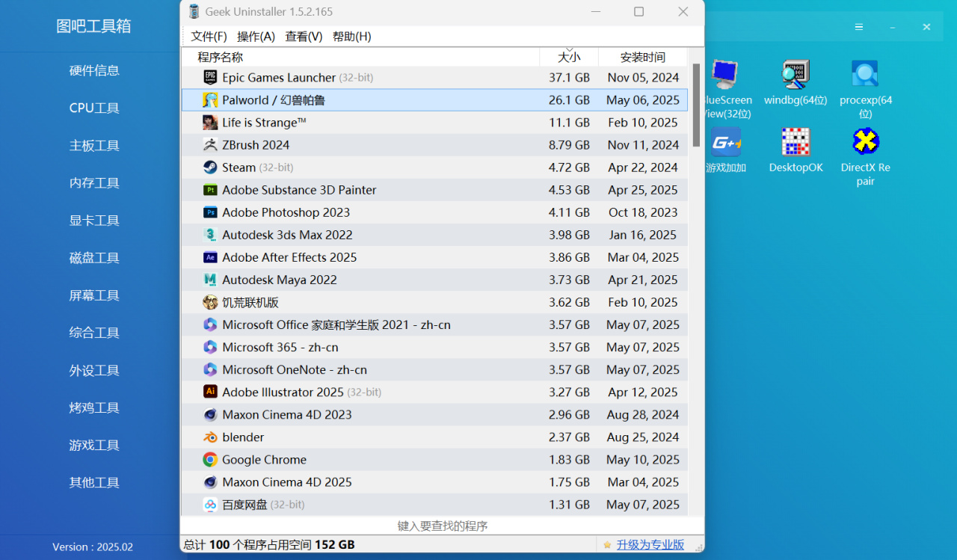Image resolution: width=957 pixels, height=560 pixels.
Task: Click the Autodesk Maya 2022 icon
Action: point(210,280)
